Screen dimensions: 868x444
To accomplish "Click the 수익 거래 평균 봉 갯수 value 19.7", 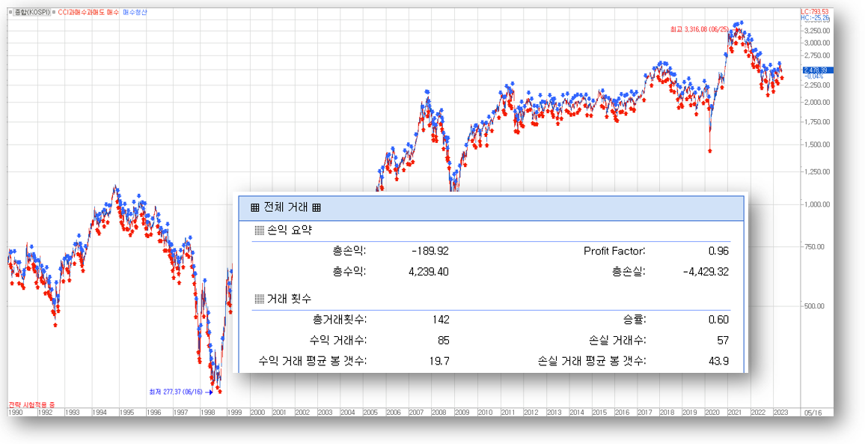I will pyautogui.click(x=439, y=362).
